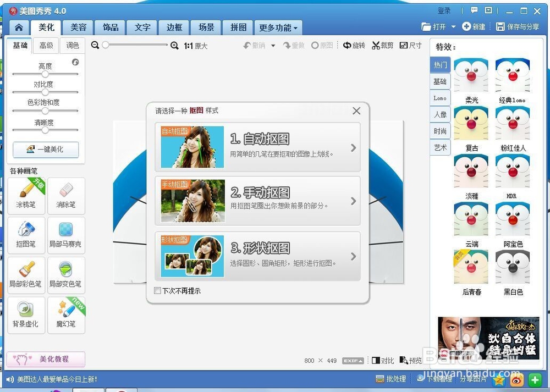Click the 裁剪 crop scissors tool
Image resolution: width=550 pixels, height=392 pixels.
(382, 45)
